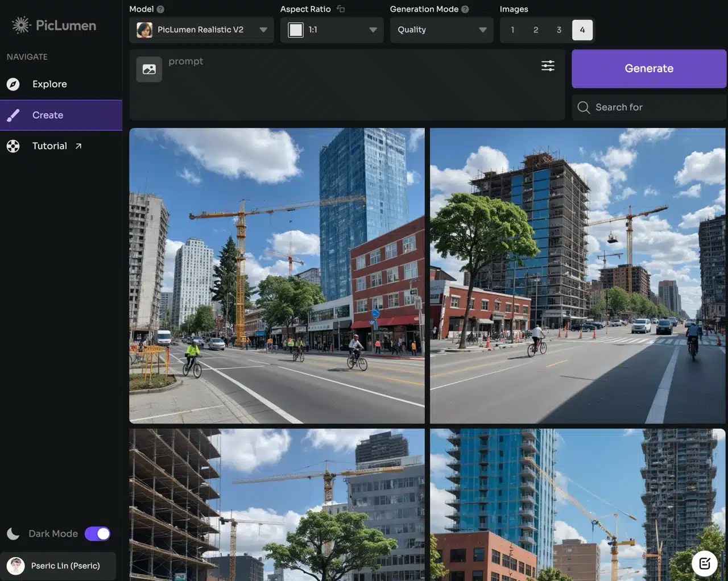Click the PicLumen logo

54,25
